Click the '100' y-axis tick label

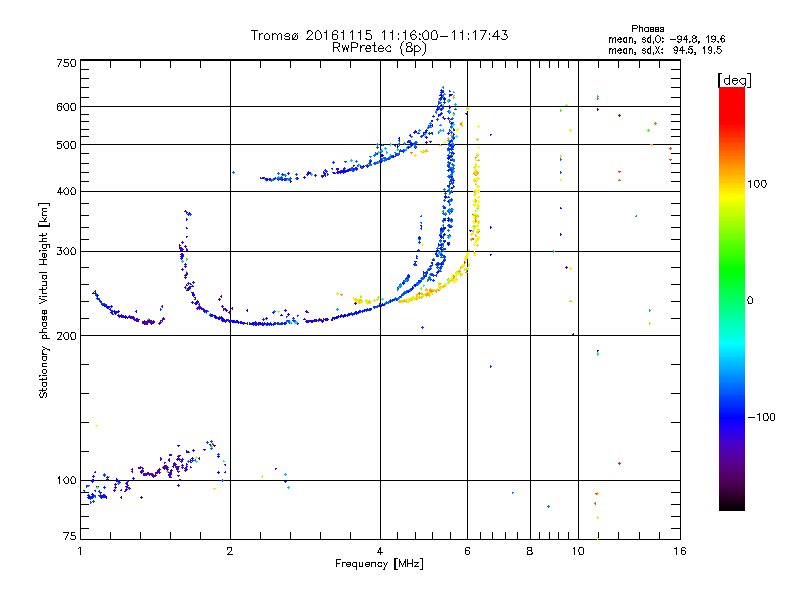(67, 481)
